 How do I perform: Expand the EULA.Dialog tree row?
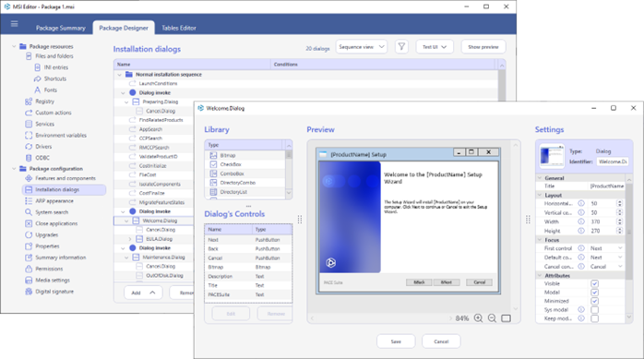[x=130, y=239]
